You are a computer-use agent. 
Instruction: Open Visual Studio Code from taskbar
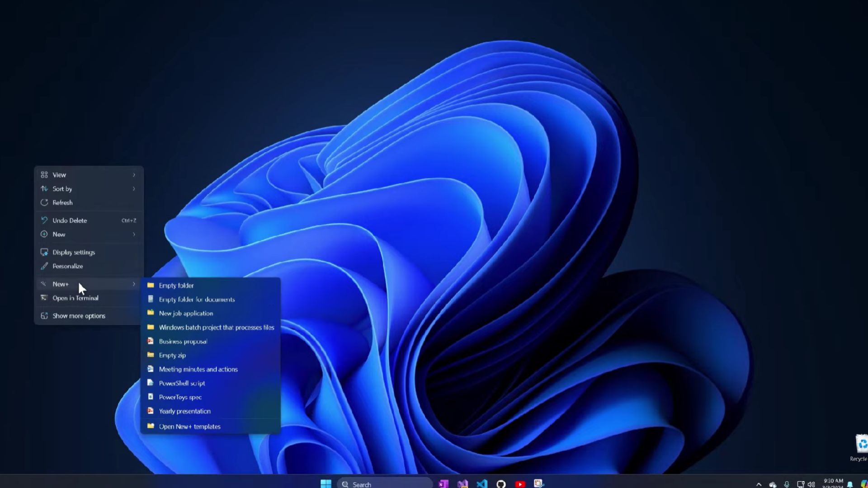[x=482, y=483]
